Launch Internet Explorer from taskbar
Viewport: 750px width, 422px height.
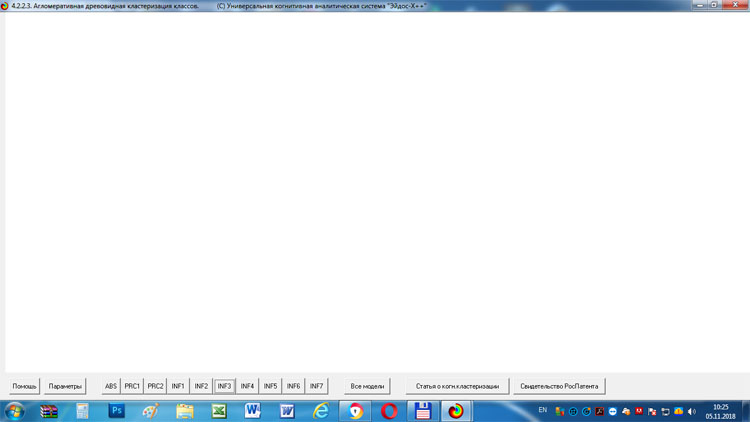pyautogui.click(x=321, y=411)
